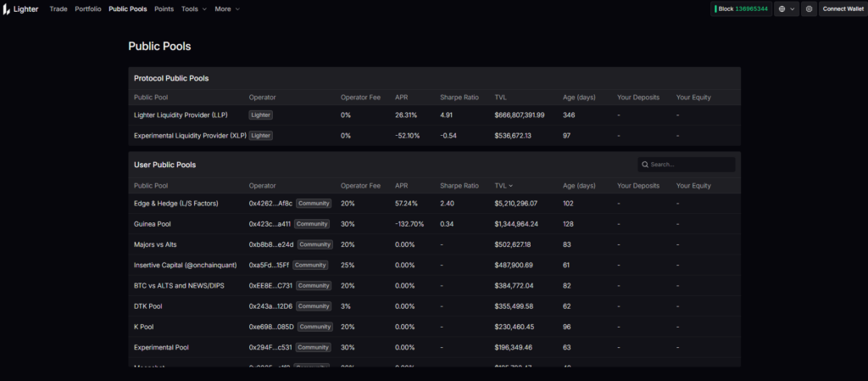
Task: Select the Experimental Liquidity Provider (XLP) row
Action: [x=190, y=136]
